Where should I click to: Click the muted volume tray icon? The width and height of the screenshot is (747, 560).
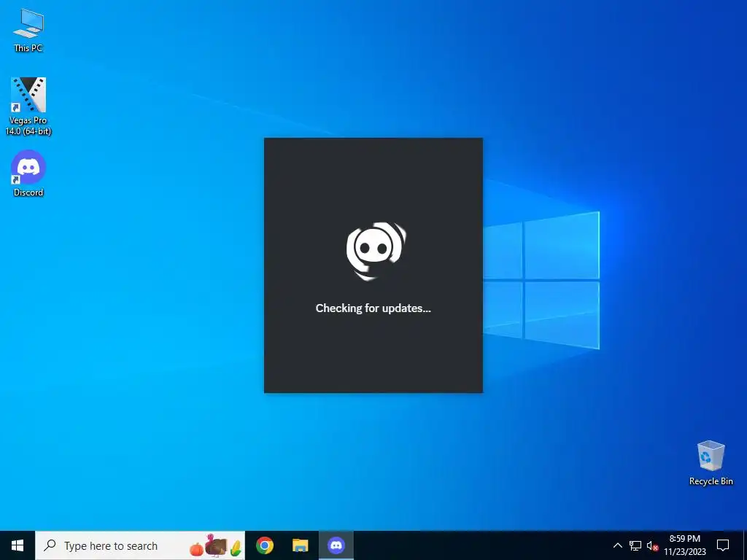pos(652,545)
